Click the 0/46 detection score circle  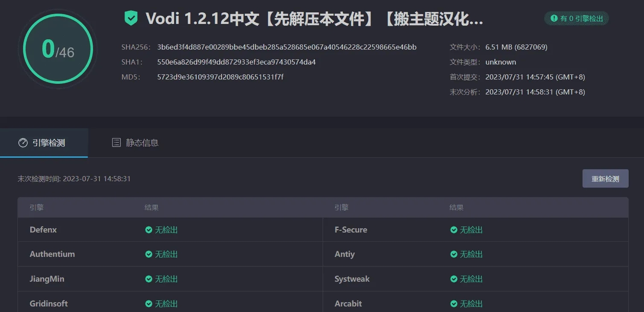[58, 49]
